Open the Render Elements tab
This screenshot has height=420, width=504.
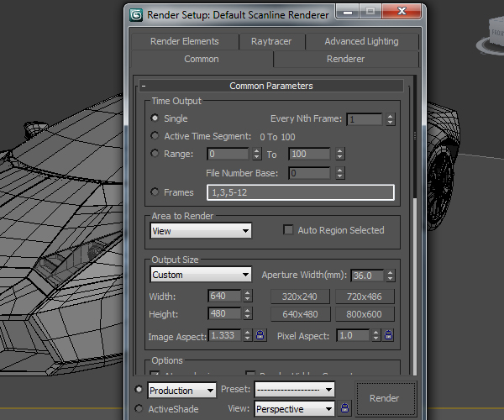click(x=185, y=41)
